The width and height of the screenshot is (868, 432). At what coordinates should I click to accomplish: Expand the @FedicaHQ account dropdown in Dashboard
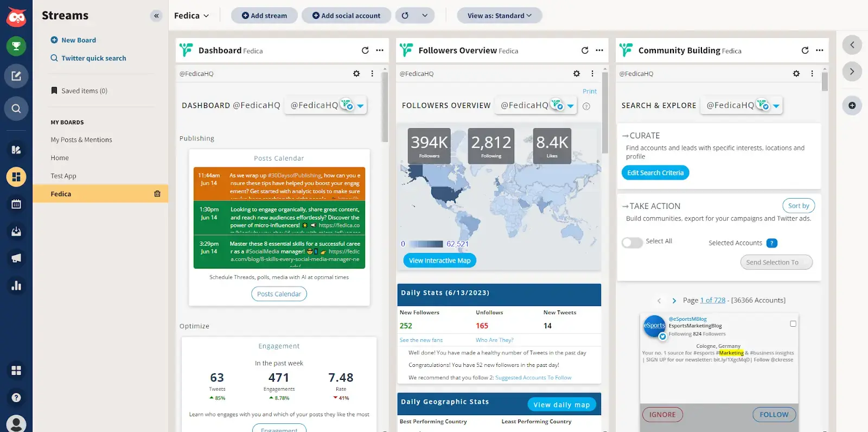pos(360,106)
